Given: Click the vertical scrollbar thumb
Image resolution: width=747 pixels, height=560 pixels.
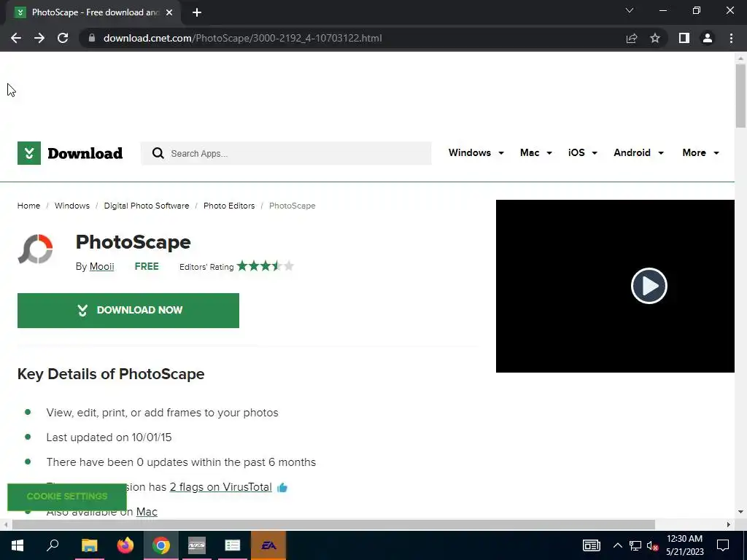Looking at the screenshot, I should click(x=741, y=96).
